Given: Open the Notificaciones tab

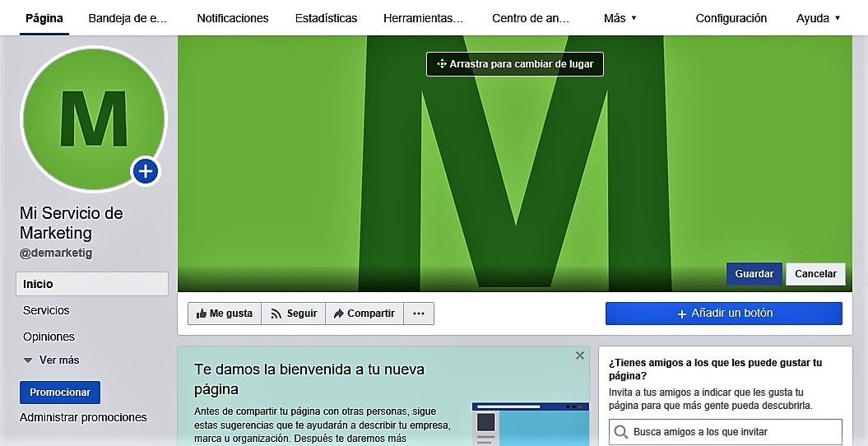Looking at the screenshot, I should click(233, 18).
